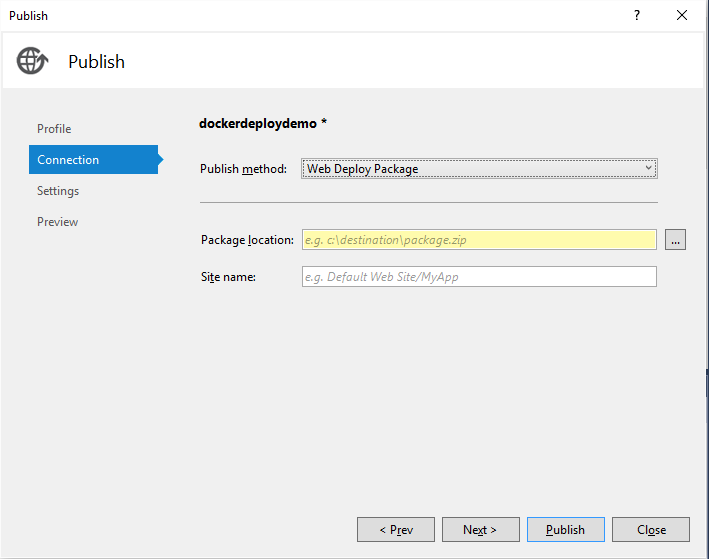Open the Preview step
709x559 pixels.
pyautogui.click(x=57, y=222)
